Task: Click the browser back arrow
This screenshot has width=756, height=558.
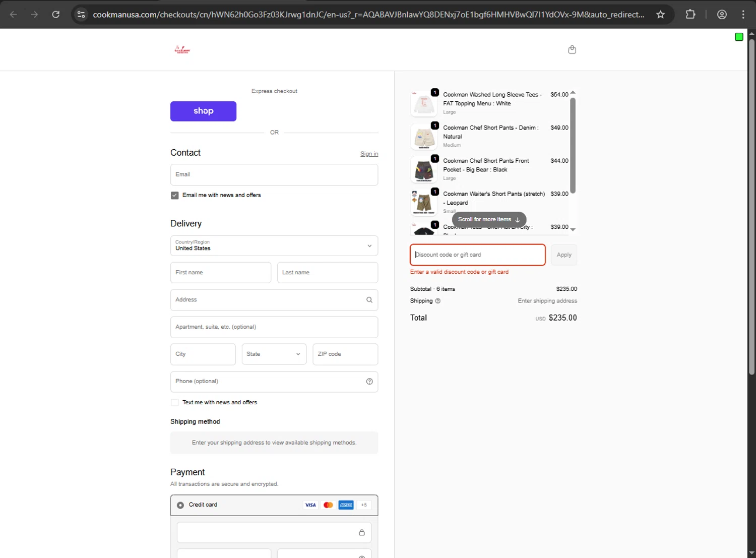Action: tap(14, 14)
